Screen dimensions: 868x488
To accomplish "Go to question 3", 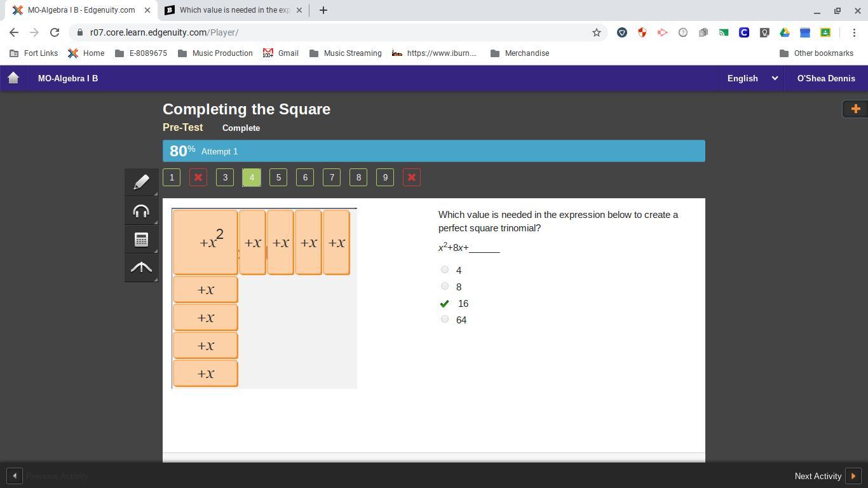I will click(x=225, y=177).
